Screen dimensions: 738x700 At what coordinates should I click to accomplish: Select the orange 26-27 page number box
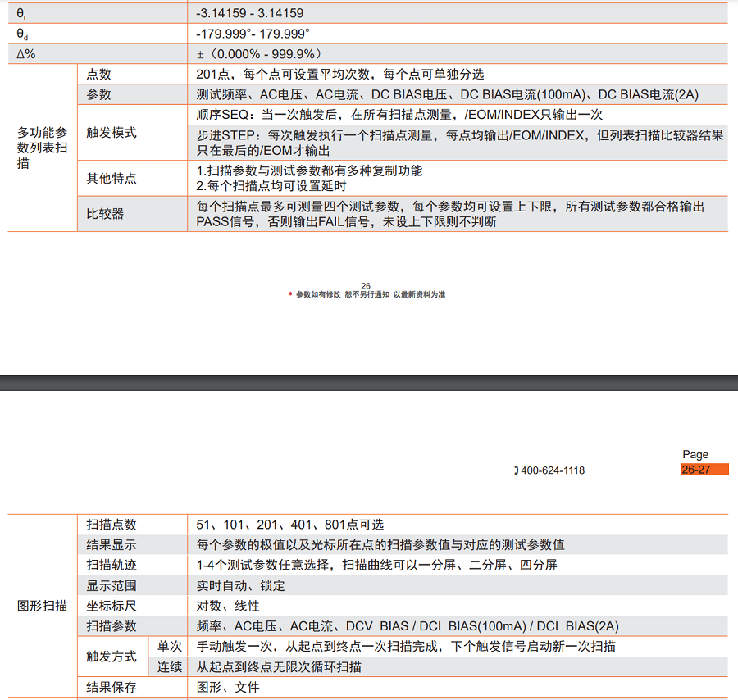point(704,470)
